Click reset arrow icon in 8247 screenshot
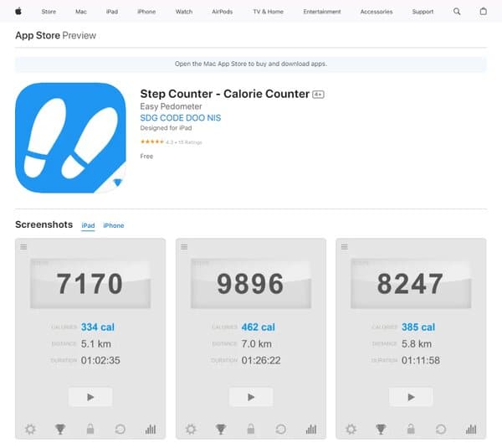The image size is (502, 448). [x=441, y=429]
